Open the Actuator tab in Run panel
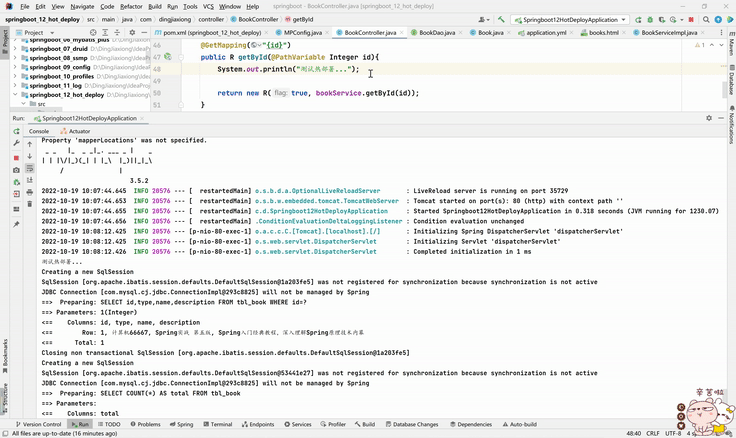Screen dimensions: 736x438 click(75, 131)
